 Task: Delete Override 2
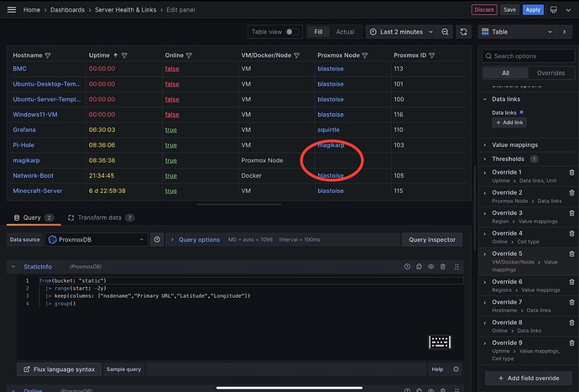[571, 192]
